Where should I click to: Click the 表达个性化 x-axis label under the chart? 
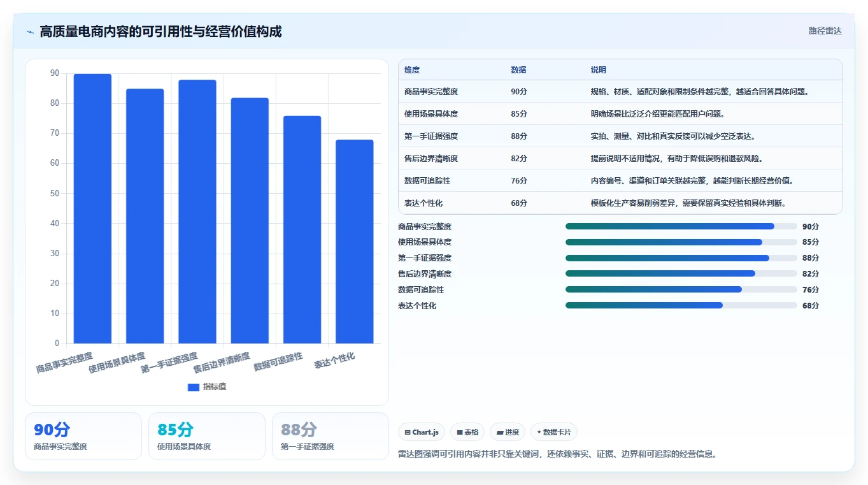click(x=335, y=361)
